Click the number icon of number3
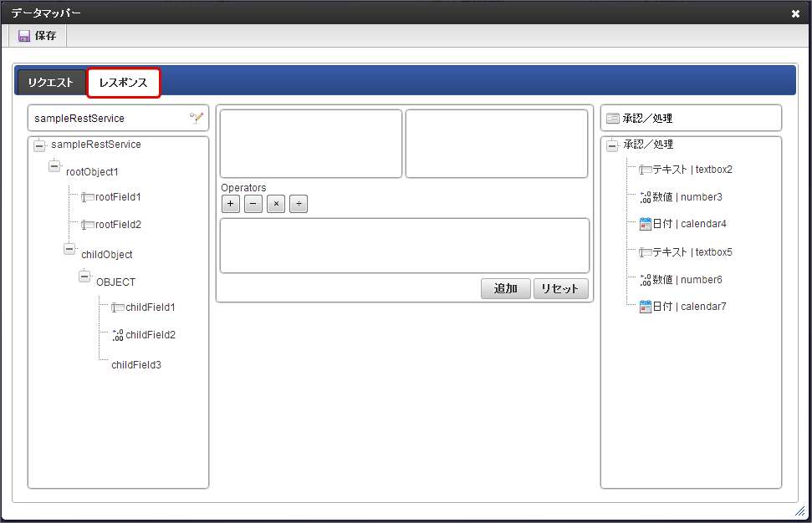The height and width of the screenshot is (523, 812). [x=646, y=197]
